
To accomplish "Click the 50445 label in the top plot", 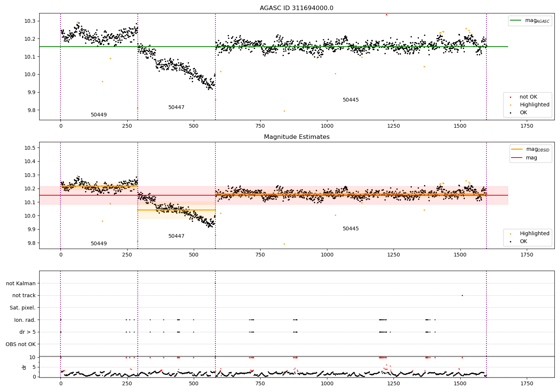I will [x=351, y=100].
